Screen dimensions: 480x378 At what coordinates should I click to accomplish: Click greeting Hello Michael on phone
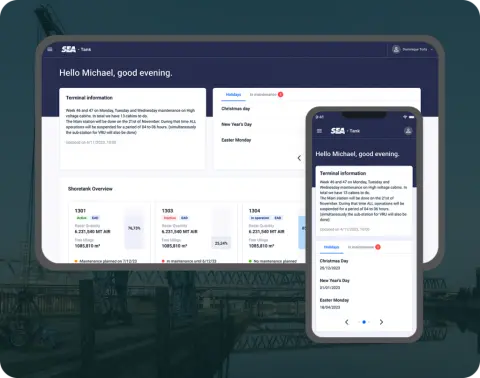click(357, 154)
